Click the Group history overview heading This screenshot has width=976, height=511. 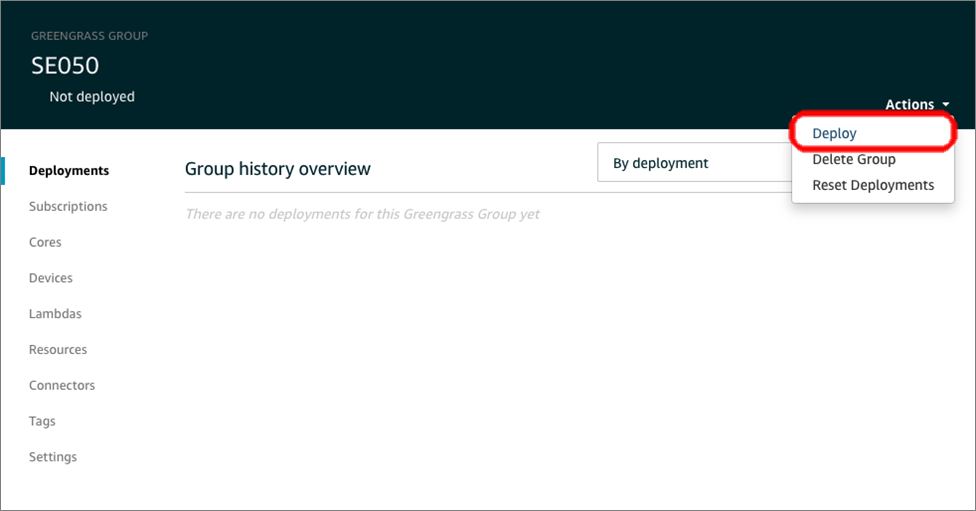(278, 169)
